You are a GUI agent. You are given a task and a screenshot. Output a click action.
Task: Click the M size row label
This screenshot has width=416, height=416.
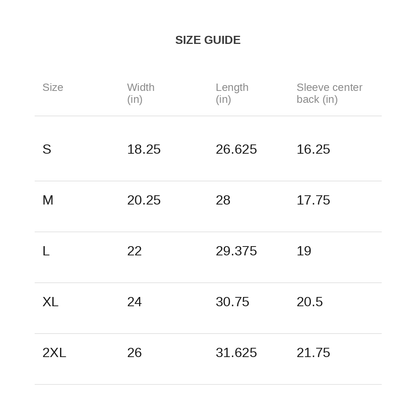(x=48, y=200)
